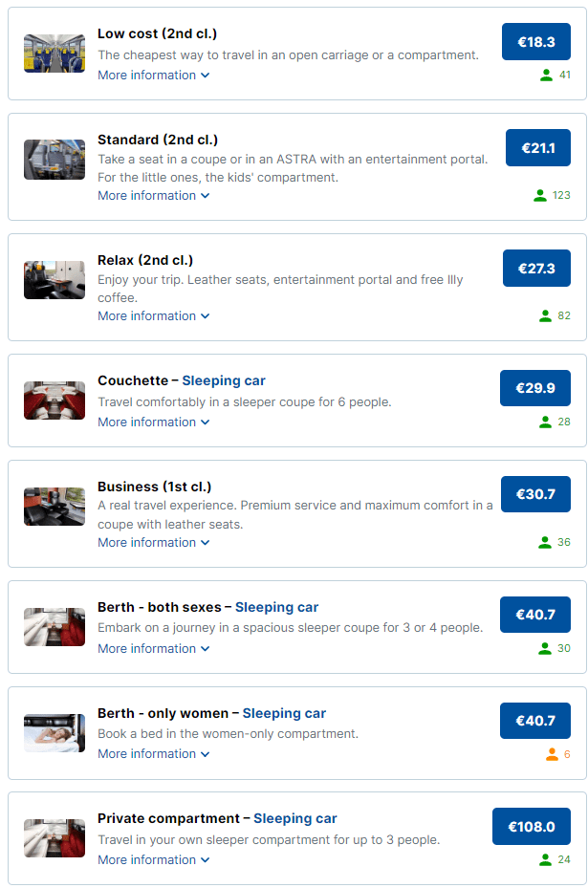Click the seats-available icon for Private compartment
The width and height of the screenshot is (588, 888).
[546, 859]
